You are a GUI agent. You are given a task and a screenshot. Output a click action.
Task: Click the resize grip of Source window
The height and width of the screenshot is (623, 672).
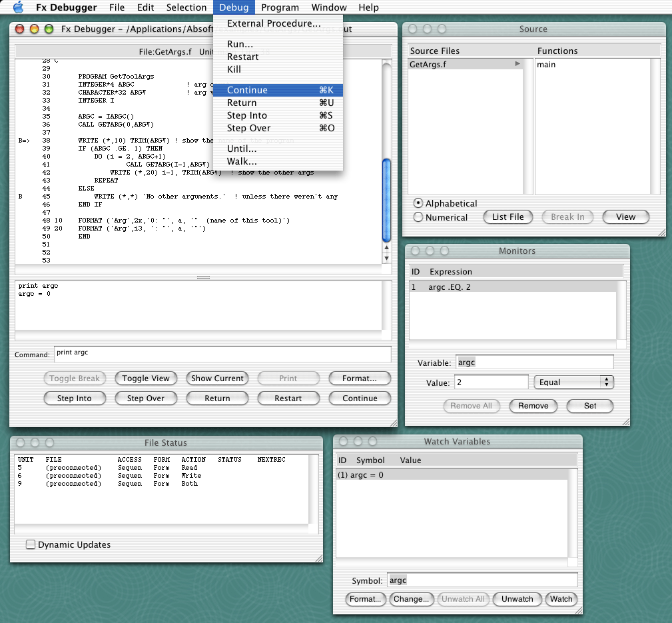[661, 232]
